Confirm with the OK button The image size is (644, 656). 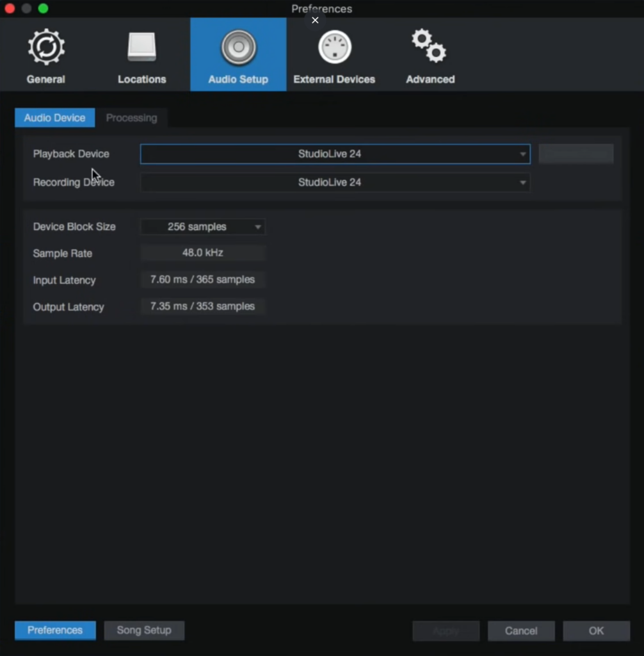click(597, 631)
